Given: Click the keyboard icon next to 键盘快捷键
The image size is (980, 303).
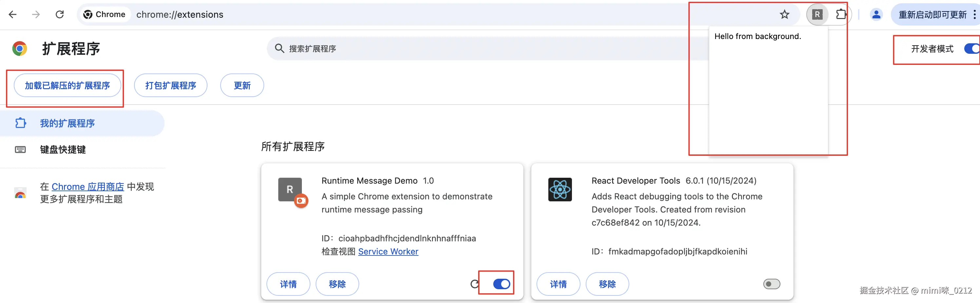Looking at the screenshot, I should pos(21,149).
